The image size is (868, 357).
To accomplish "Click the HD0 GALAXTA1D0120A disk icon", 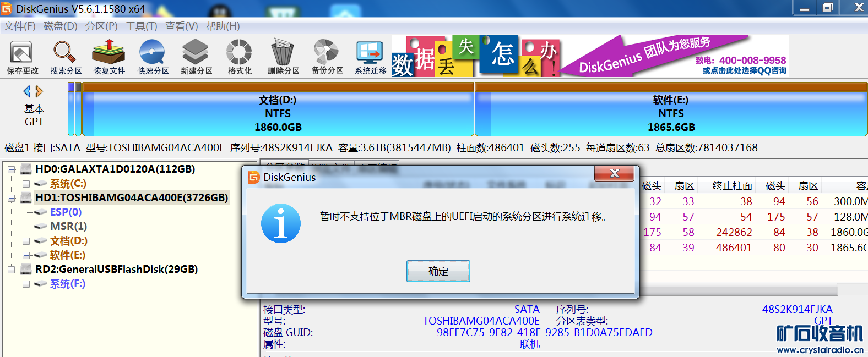I will tap(26, 169).
